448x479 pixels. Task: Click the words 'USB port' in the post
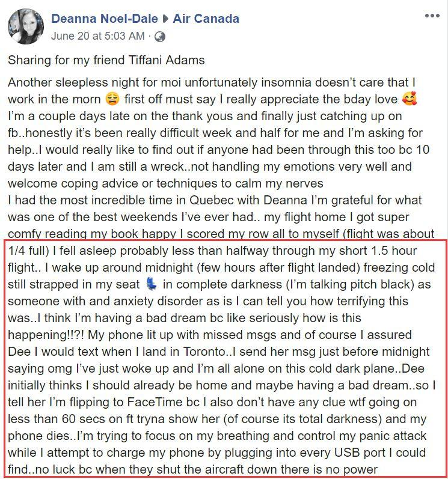pos(360,453)
